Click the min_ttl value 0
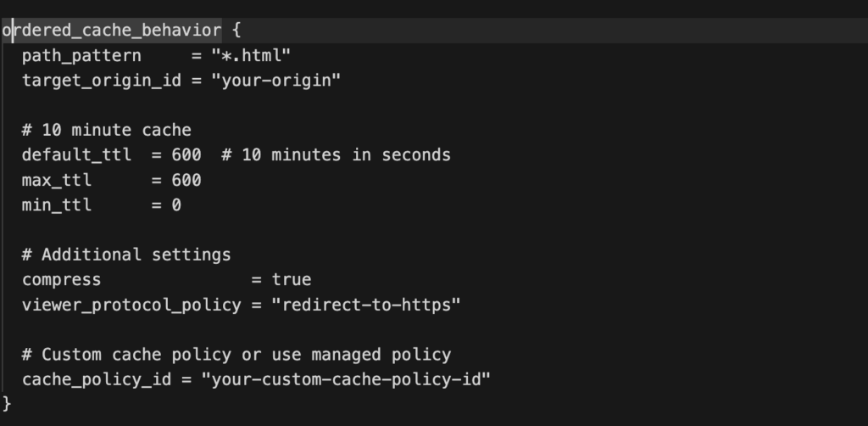868x426 pixels. (x=176, y=205)
